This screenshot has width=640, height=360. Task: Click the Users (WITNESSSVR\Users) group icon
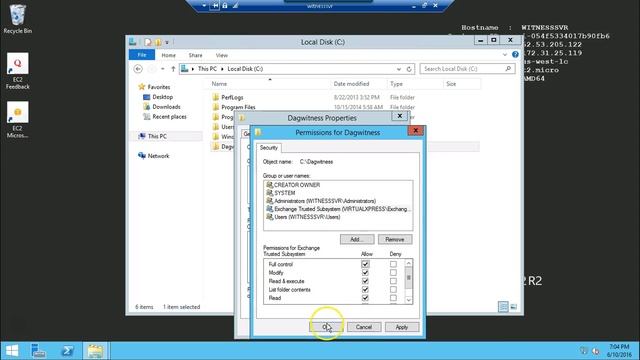point(269,217)
